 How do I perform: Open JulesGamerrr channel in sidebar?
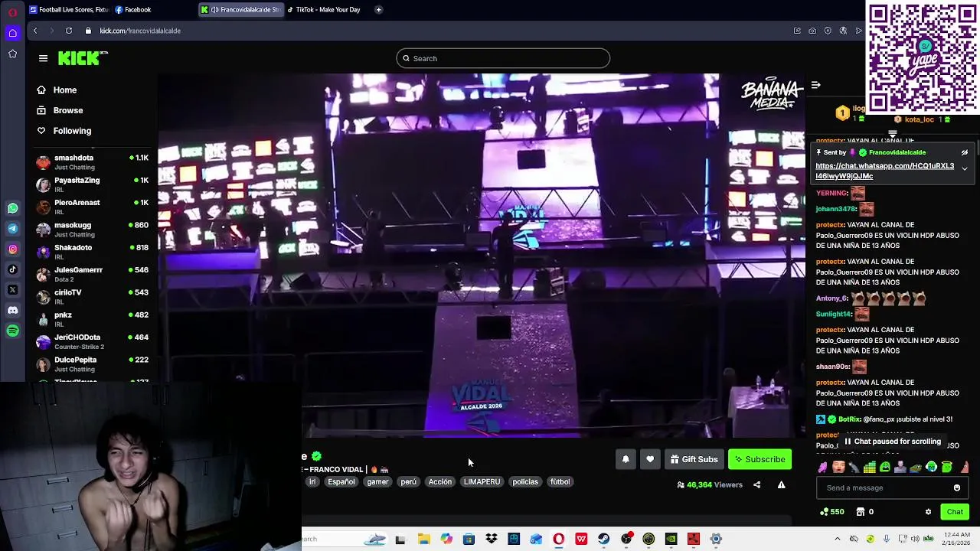point(93,274)
